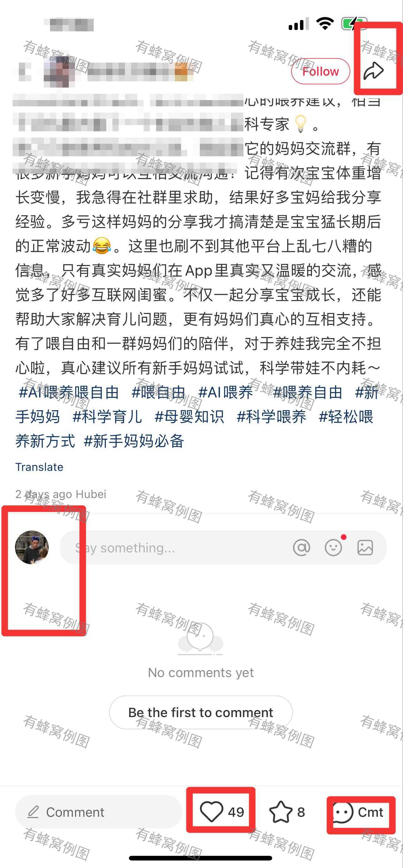Favorite the post with star icon
Viewport: 403px width, 868px height.
[280, 812]
